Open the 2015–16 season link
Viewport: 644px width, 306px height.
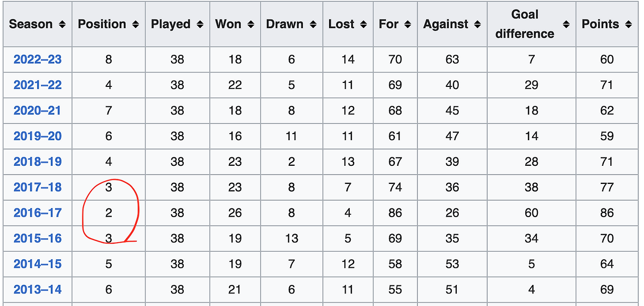pos(38,239)
